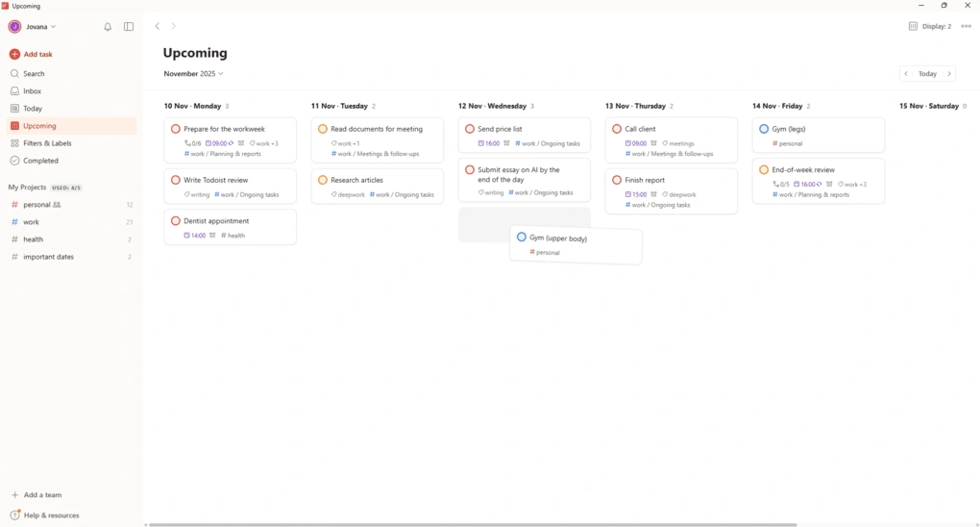Go to next week with right chevron
Image resolution: width=980 pixels, height=527 pixels.
tap(949, 74)
